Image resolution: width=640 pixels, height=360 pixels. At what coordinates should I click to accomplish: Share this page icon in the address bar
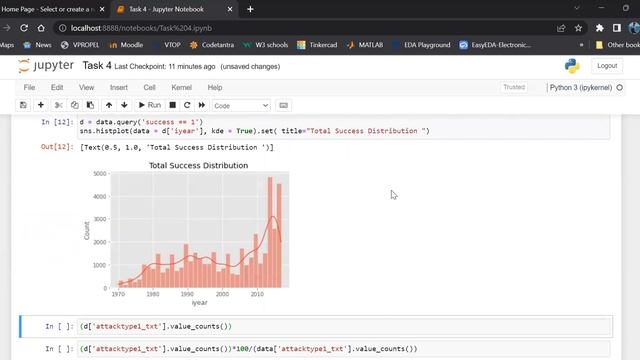pos(561,28)
